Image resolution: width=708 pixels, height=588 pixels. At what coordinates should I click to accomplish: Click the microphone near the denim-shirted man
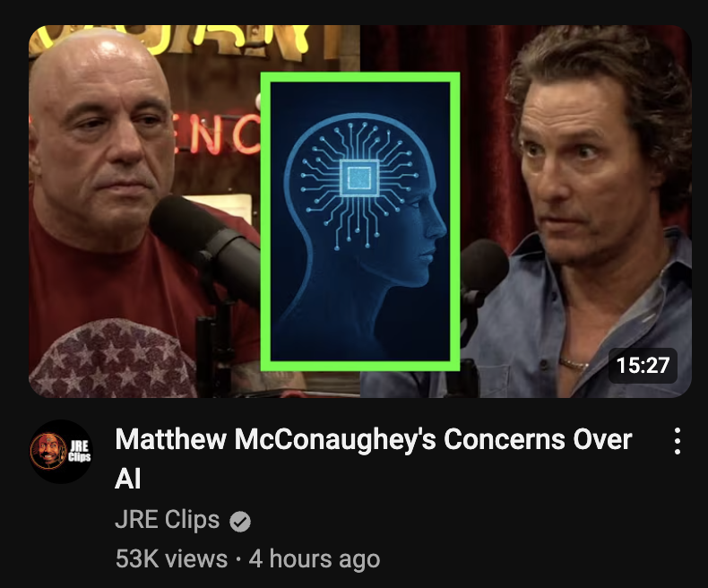click(481, 271)
